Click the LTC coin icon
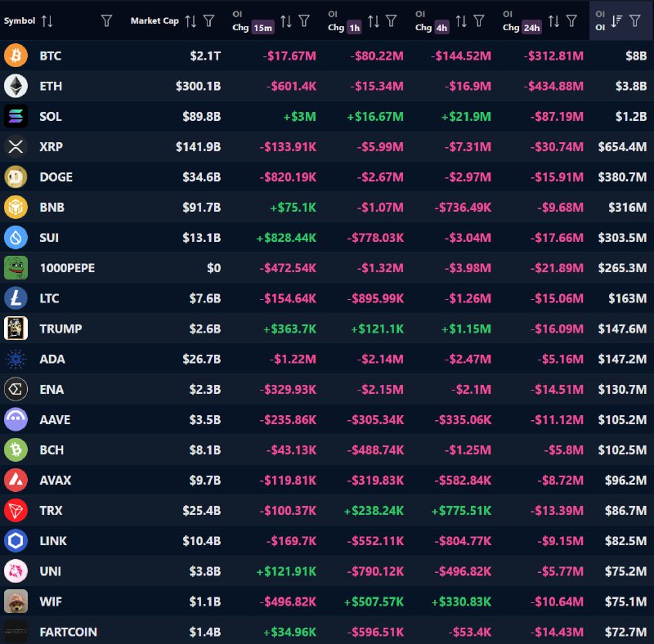This screenshot has width=654, height=644. pyautogui.click(x=16, y=298)
